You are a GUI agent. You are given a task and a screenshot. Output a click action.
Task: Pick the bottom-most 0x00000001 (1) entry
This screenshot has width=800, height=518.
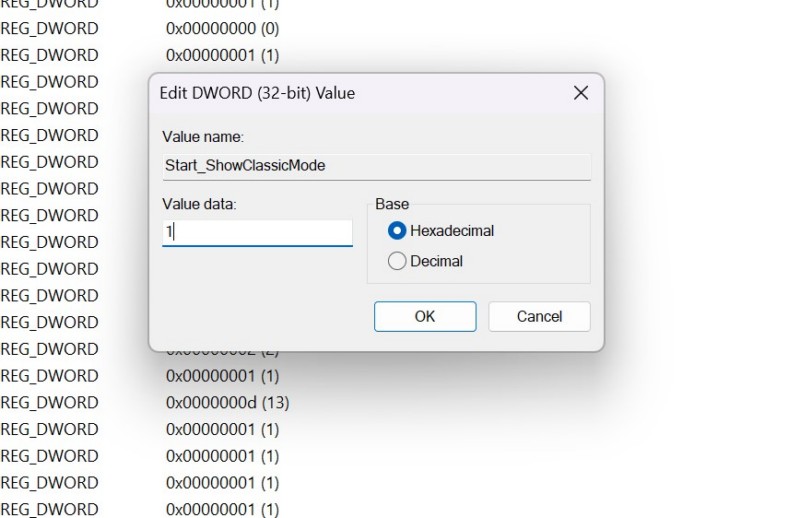point(222,509)
